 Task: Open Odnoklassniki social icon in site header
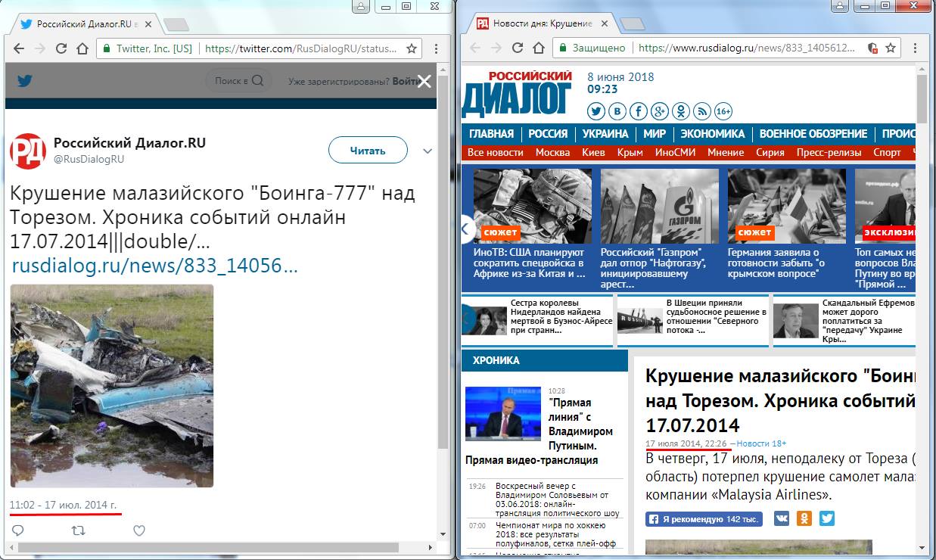681,111
